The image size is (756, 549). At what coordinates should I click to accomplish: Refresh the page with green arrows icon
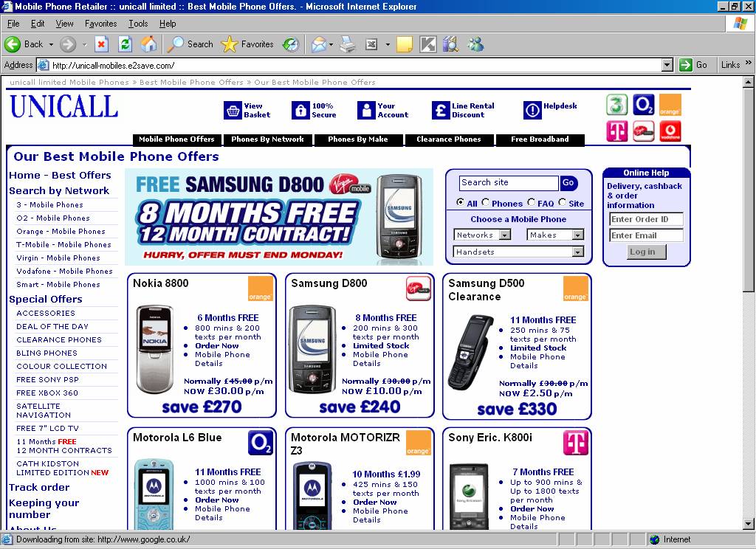click(x=126, y=44)
